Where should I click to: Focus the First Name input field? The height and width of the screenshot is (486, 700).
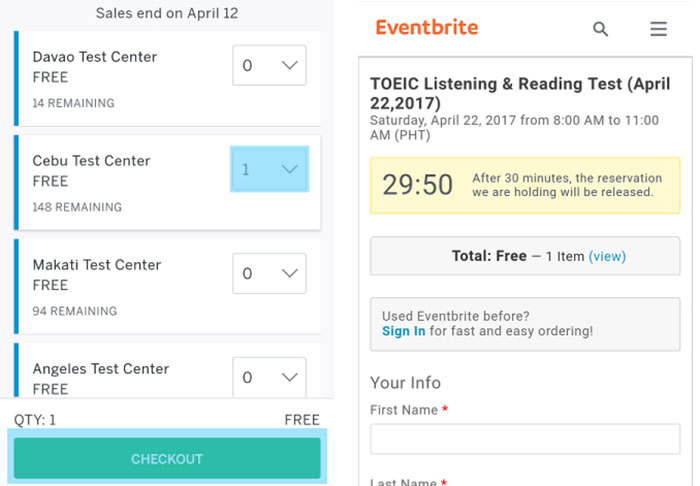coord(525,439)
